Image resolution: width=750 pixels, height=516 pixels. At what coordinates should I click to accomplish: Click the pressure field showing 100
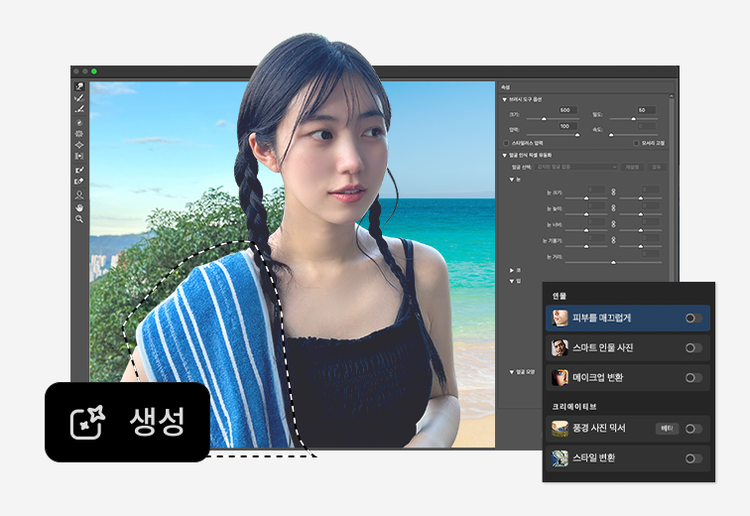(568, 126)
